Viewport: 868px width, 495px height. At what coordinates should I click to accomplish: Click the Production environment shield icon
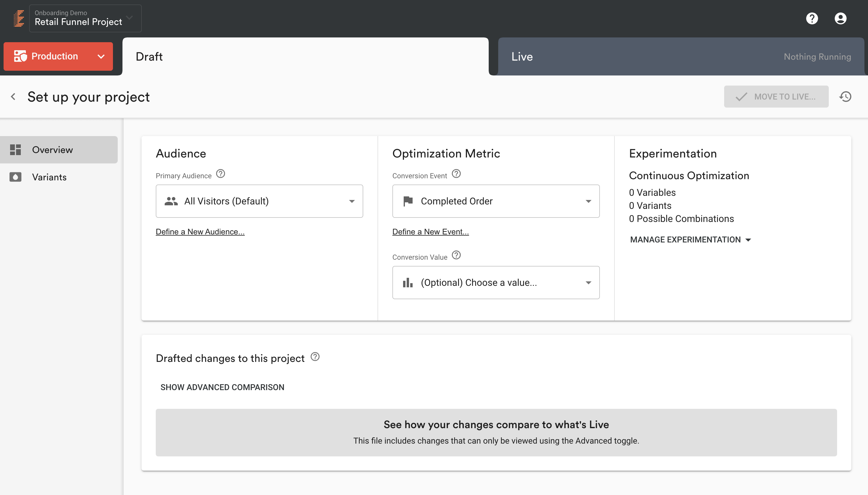tap(20, 56)
